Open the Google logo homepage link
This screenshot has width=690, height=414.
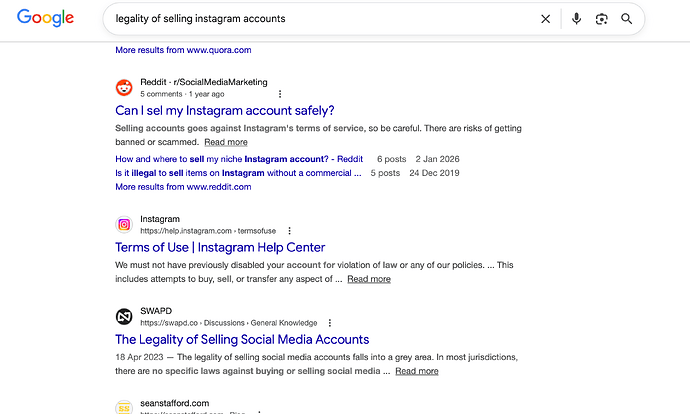(x=45, y=18)
